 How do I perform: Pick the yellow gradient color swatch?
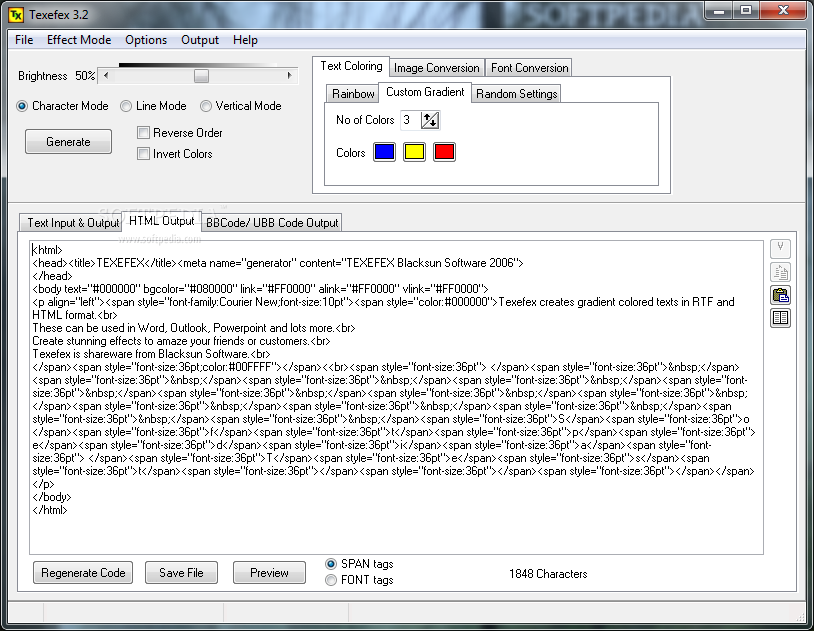[414, 152]
